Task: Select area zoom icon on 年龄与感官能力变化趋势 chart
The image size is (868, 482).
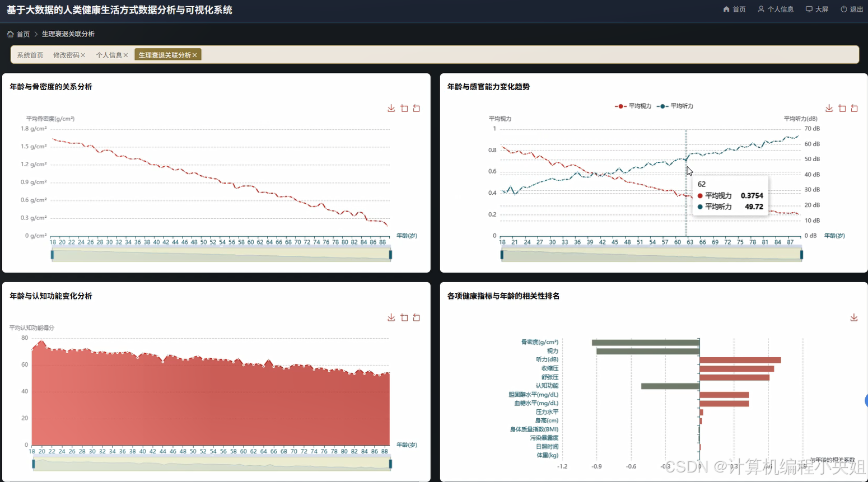Action: pyautogui.click(x=842, y=109)
